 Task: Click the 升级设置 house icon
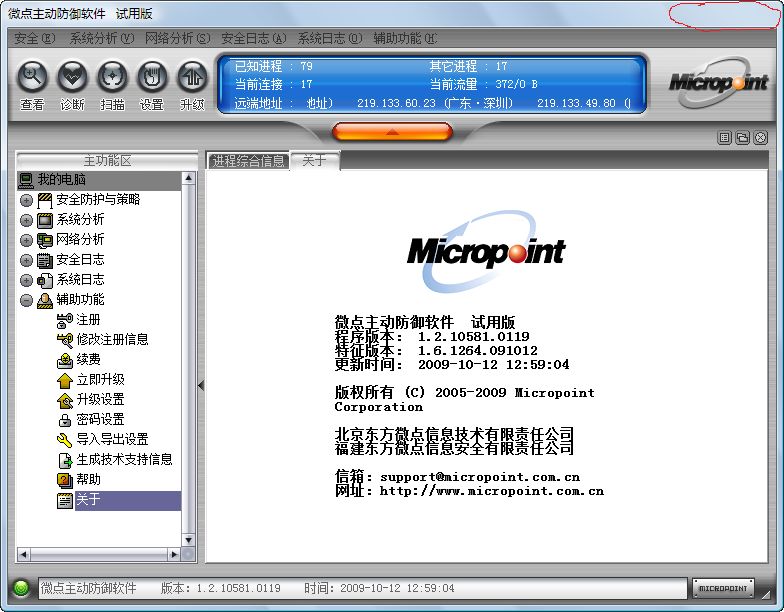tap(64, 400)
